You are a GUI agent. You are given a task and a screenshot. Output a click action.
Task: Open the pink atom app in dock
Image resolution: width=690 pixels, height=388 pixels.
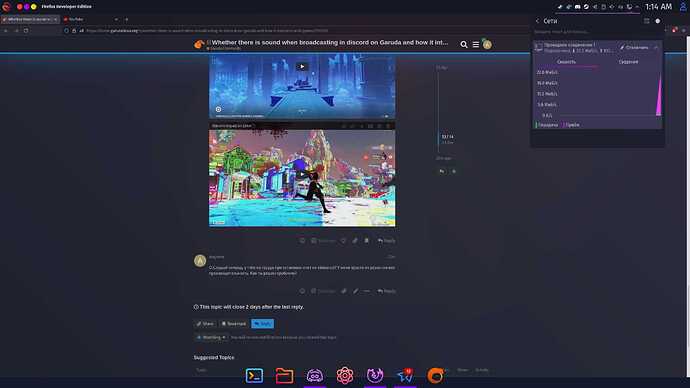coord(345,376)
